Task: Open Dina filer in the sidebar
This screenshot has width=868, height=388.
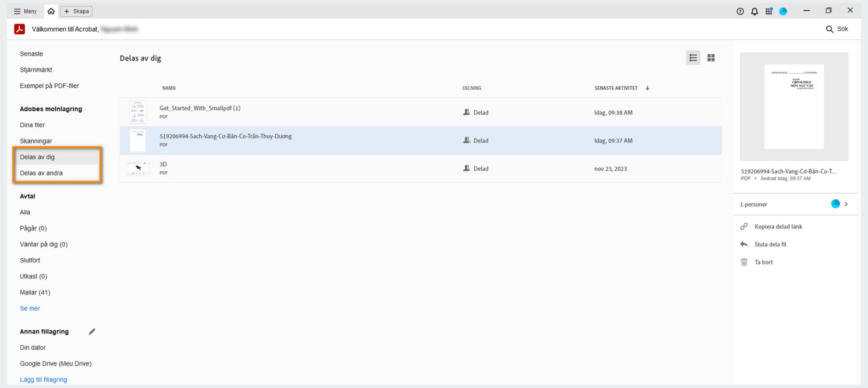Action: [x=33, y=125]
